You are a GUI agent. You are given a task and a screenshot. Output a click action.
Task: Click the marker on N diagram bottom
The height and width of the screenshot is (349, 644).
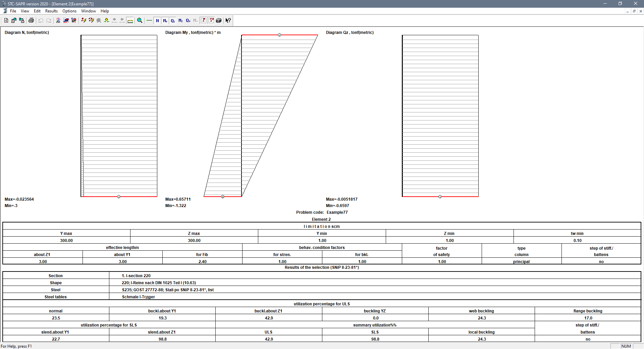coord(119,197)
